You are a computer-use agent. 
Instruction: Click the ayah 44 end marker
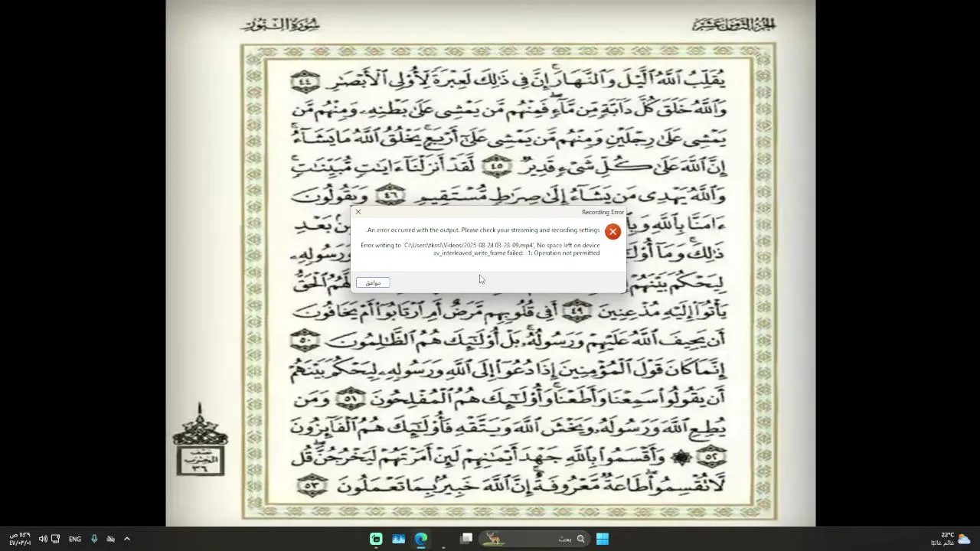tap(306, 80)
